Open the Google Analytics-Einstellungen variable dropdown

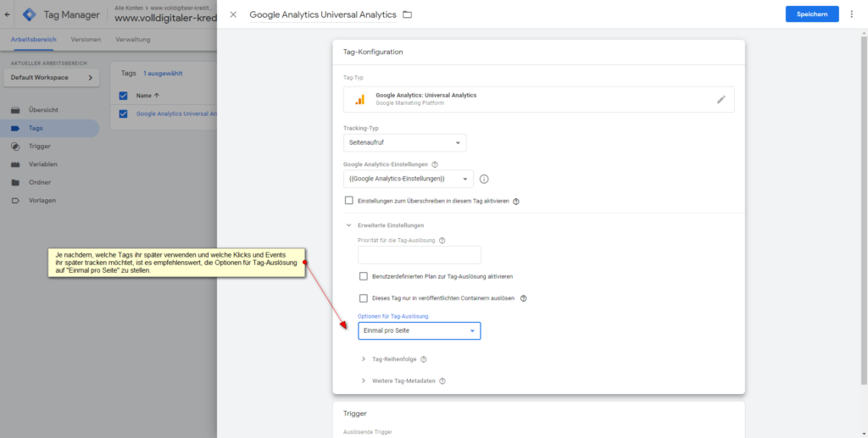pyautogui.click(x=409, y=179)
